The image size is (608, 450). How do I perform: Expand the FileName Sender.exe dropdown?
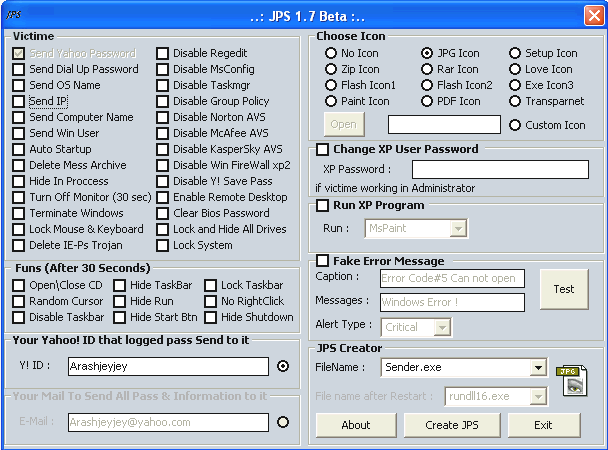point(538,368)
